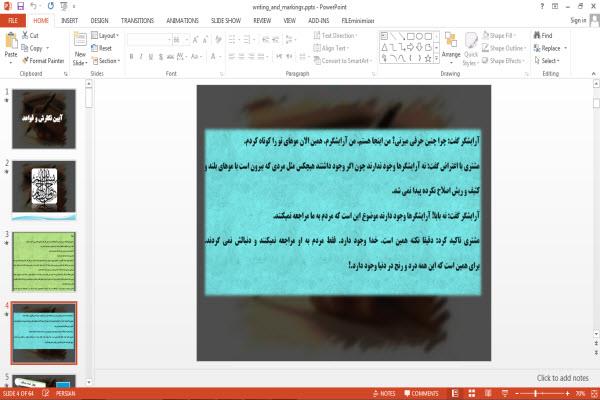Open Reading View from status bar
The height and width of the screenshot is (400, 600).
[488, 393]
